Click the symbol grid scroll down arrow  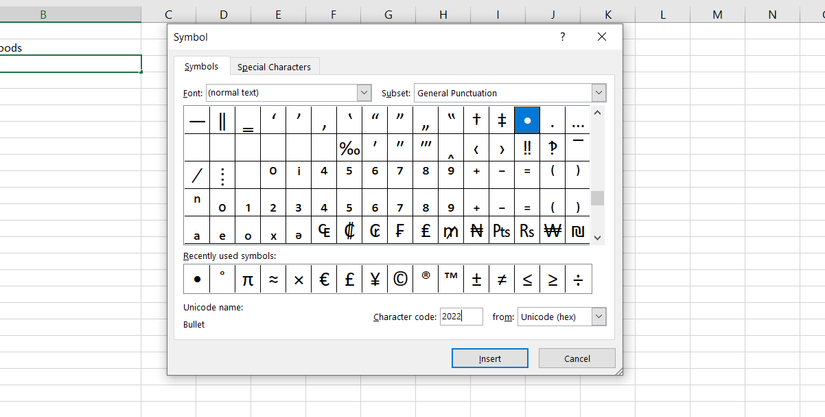[598, 237]
